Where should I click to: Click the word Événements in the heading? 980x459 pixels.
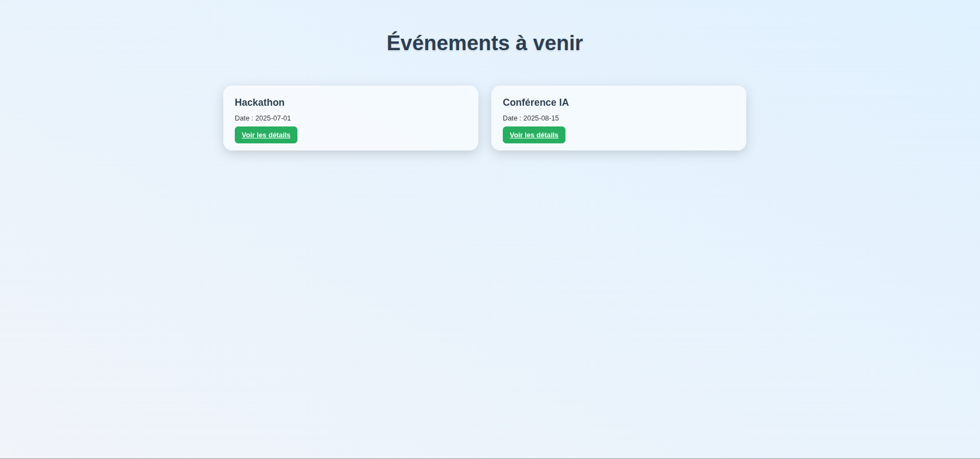448,43
